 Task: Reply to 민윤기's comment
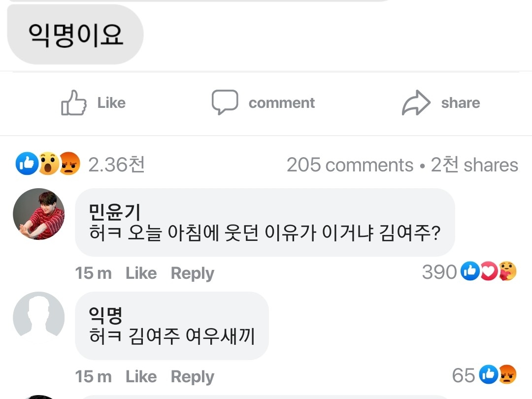(x=192, y=273)
